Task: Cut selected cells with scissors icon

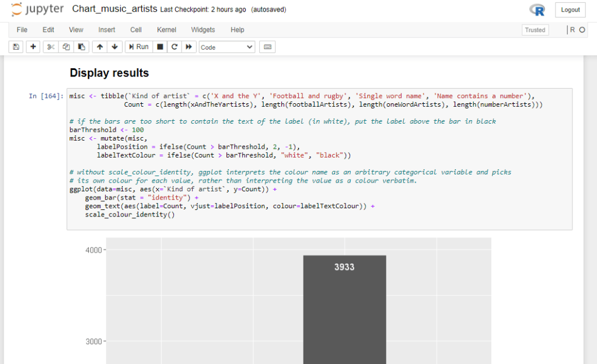Action: tap(50, 47)
